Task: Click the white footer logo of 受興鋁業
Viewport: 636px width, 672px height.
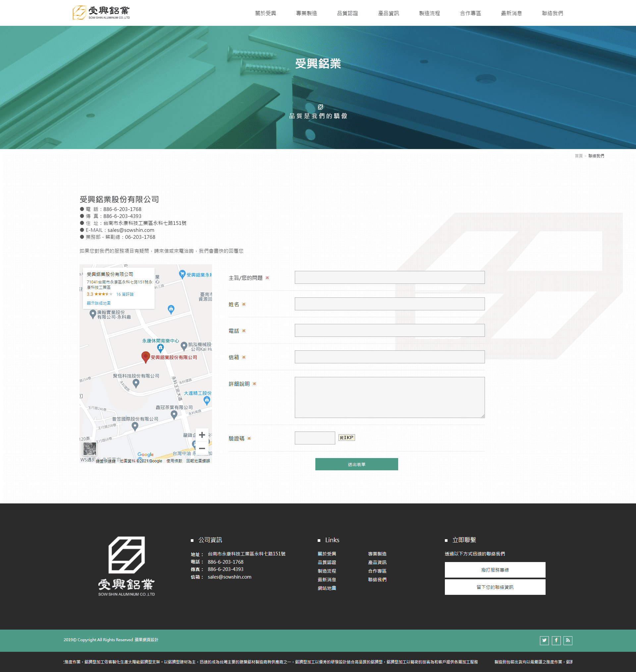Action: tap(127, 566)
